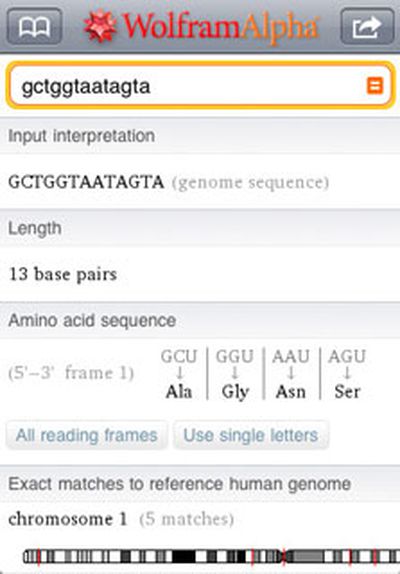Switch to single-letter amino acids

251,435
